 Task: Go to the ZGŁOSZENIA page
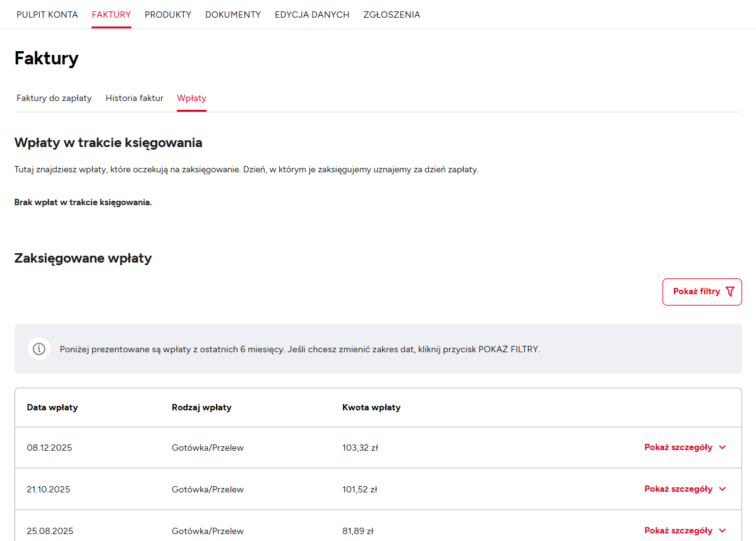[392, 15]
